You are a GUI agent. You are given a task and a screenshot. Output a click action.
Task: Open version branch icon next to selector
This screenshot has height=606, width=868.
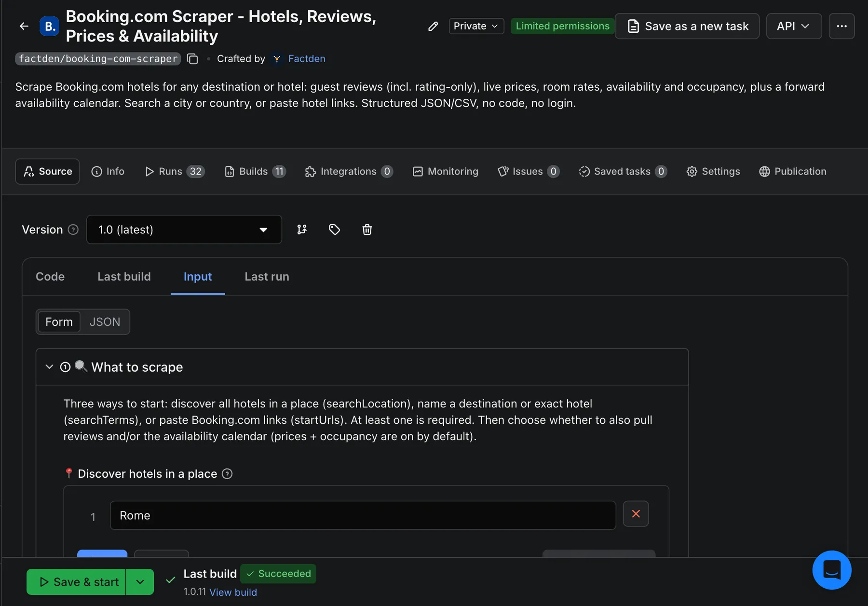click(302, 229)
